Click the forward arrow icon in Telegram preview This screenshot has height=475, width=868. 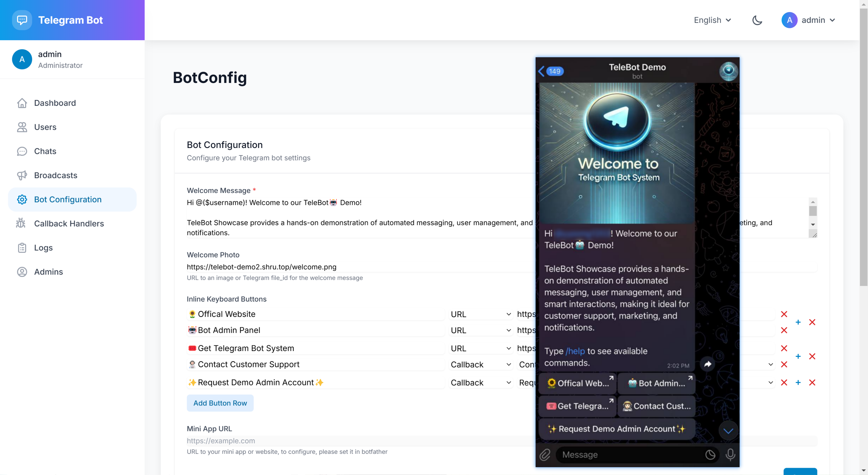pos(708,364)
